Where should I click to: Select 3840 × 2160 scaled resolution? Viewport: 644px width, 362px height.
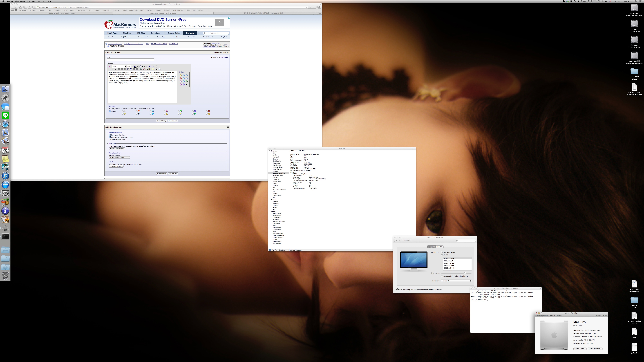coord(457,263)
